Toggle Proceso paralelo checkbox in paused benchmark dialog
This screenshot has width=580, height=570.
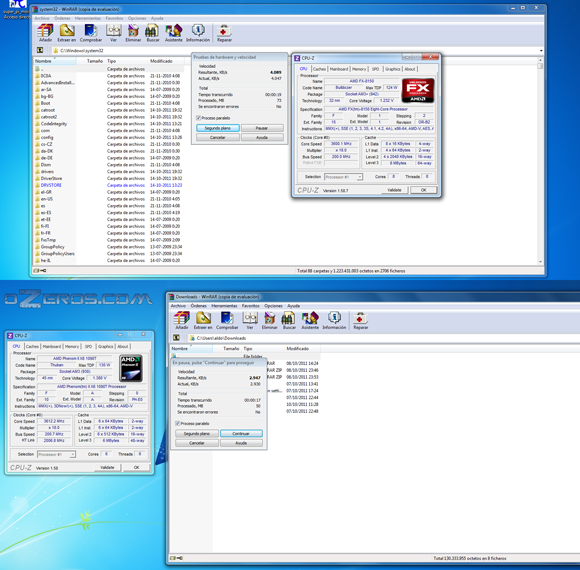click(x=178, y=424)
